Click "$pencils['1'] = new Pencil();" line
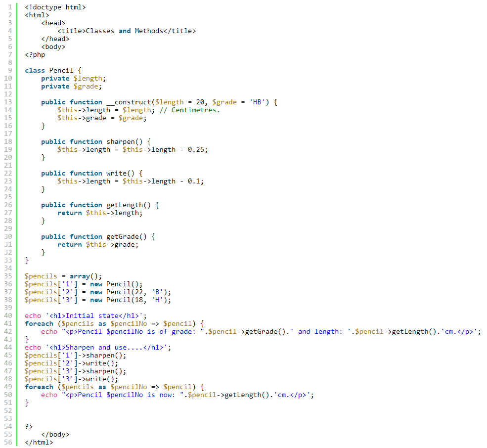Image resolution: width=487 pixels, height=448 pixels. tap(84, 284)
